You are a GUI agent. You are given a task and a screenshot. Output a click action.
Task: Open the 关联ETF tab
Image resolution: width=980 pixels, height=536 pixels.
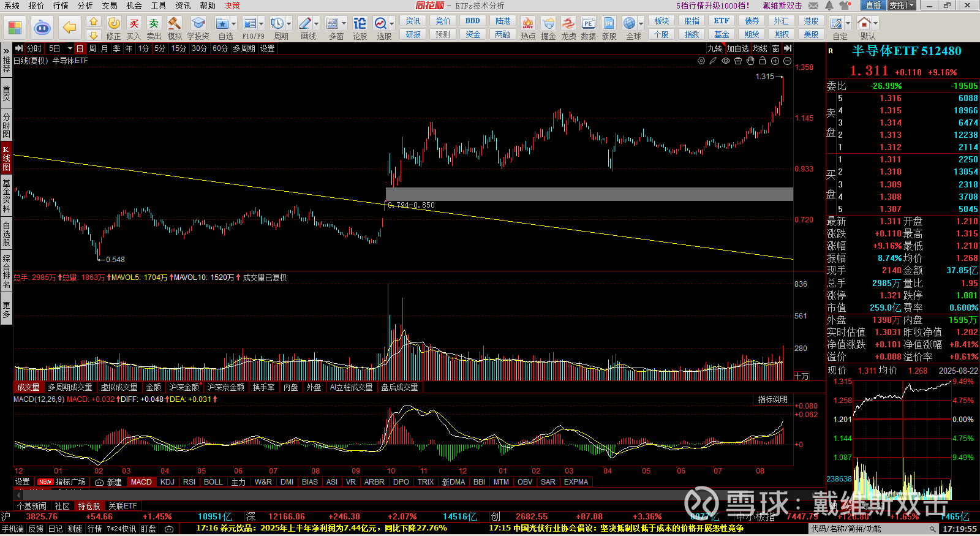[x=123, y=506]
